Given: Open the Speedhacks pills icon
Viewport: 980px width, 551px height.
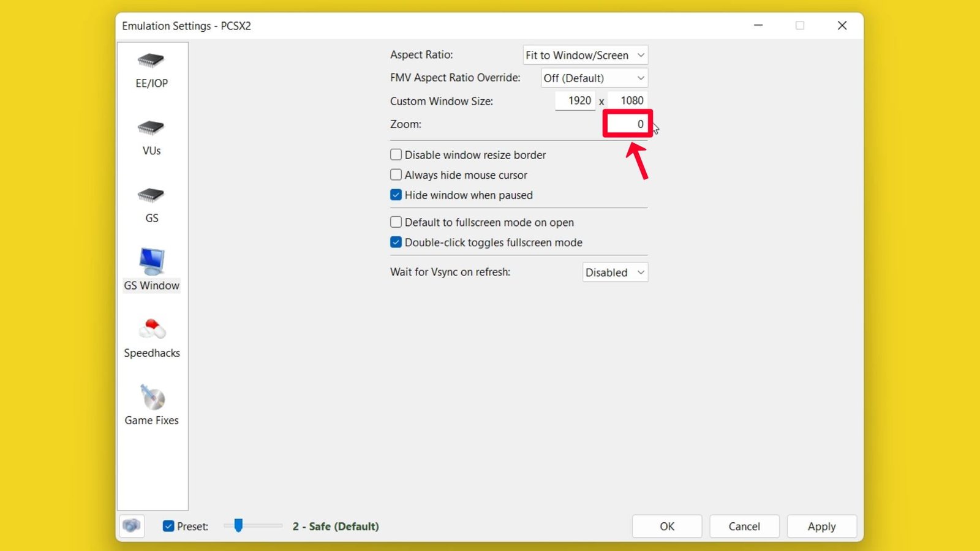Looking at the screenshot, I should (x=152, y=329).
